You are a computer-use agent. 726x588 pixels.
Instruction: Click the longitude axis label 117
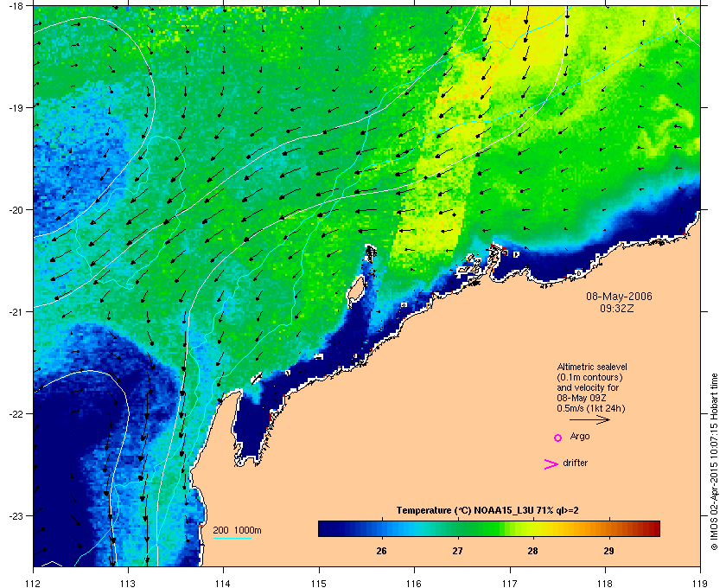click(510, 584)
